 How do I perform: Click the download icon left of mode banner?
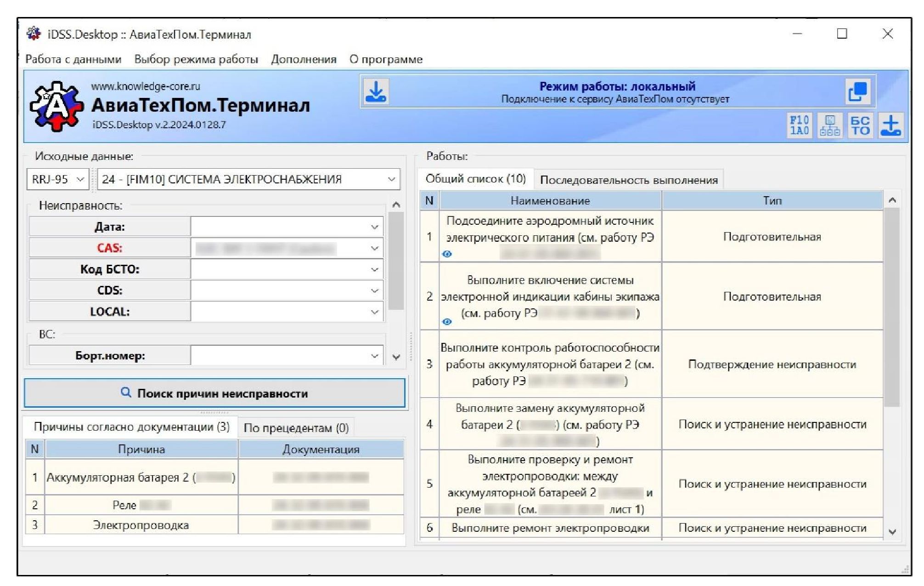point(376,91)
